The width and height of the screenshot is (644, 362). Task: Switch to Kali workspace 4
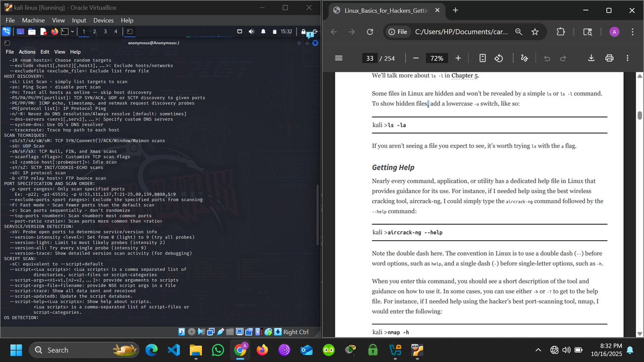tap(116, 32)
